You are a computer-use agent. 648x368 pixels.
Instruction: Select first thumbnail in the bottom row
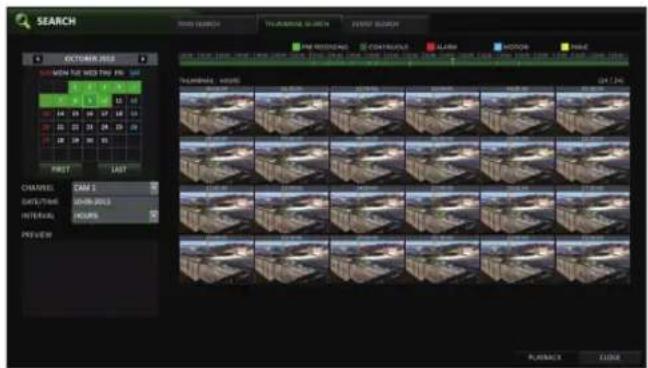(217, 260)
